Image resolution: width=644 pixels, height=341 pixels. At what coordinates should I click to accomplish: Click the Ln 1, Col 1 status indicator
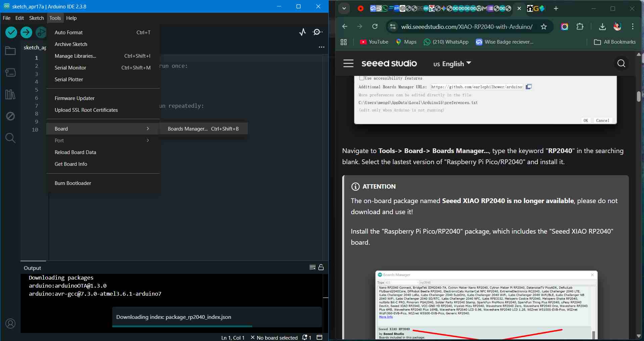pos(233,337)
